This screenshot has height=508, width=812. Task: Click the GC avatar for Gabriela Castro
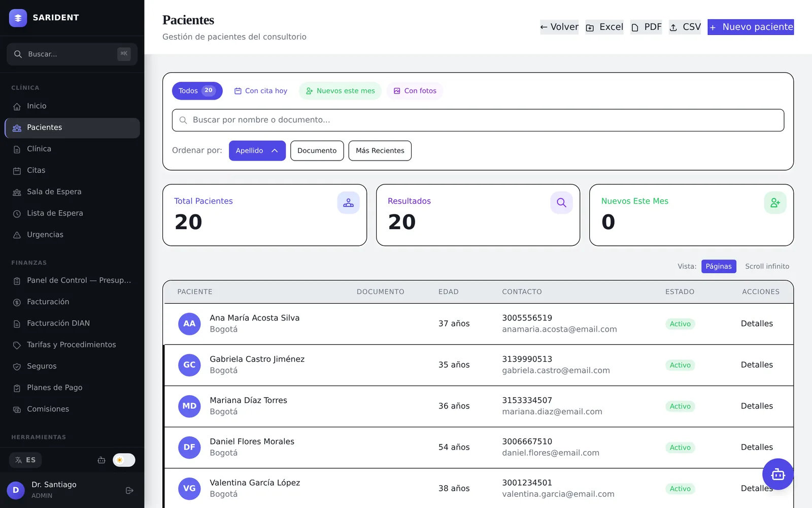pyautogui.click(x=189, y=365)
